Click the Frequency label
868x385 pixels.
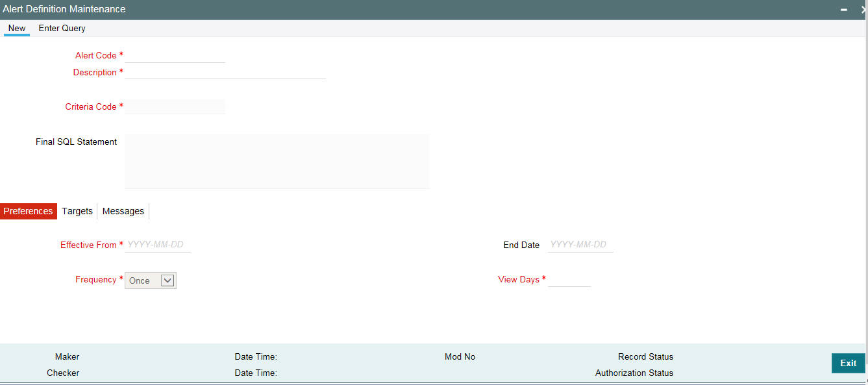96,280
